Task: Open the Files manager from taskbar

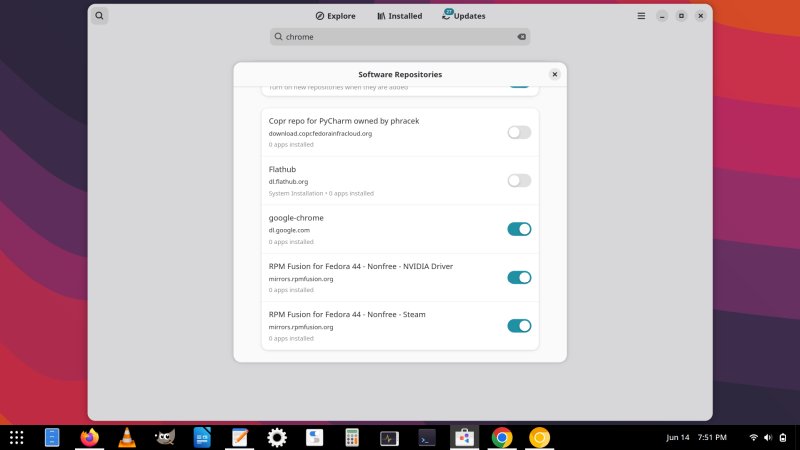Action: (52, 438)
